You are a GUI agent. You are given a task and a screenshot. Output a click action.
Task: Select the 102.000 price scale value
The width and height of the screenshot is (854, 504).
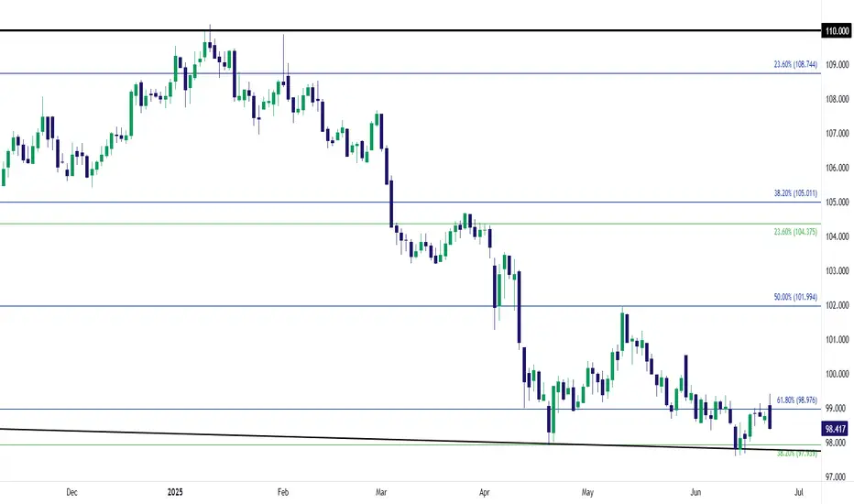(838, 305)
